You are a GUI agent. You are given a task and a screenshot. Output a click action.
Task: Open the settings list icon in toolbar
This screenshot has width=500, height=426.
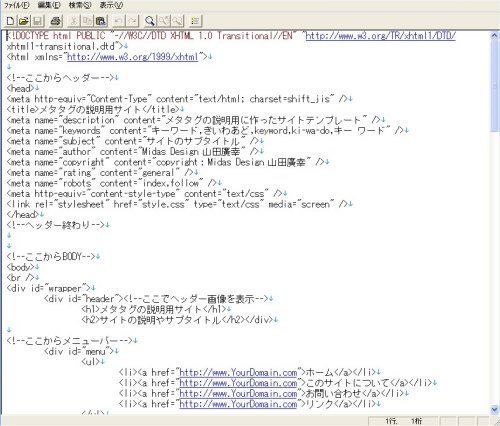[x=195, y=21]
